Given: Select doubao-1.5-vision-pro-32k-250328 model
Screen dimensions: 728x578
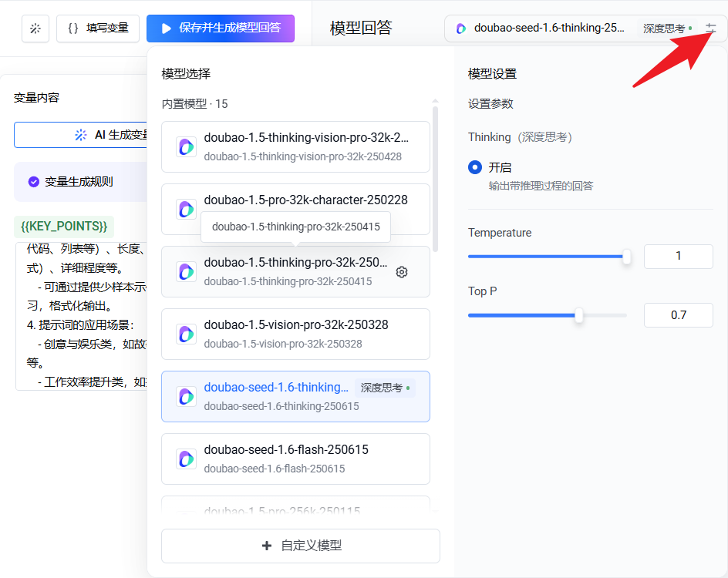Looking at the screenshot, I should 296,334.
